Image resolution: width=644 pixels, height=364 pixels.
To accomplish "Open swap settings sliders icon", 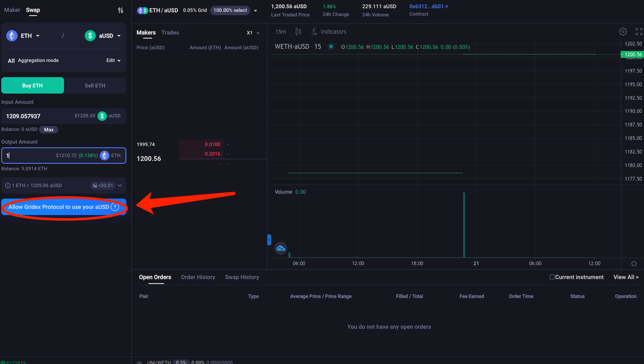I will coord(121,10).
